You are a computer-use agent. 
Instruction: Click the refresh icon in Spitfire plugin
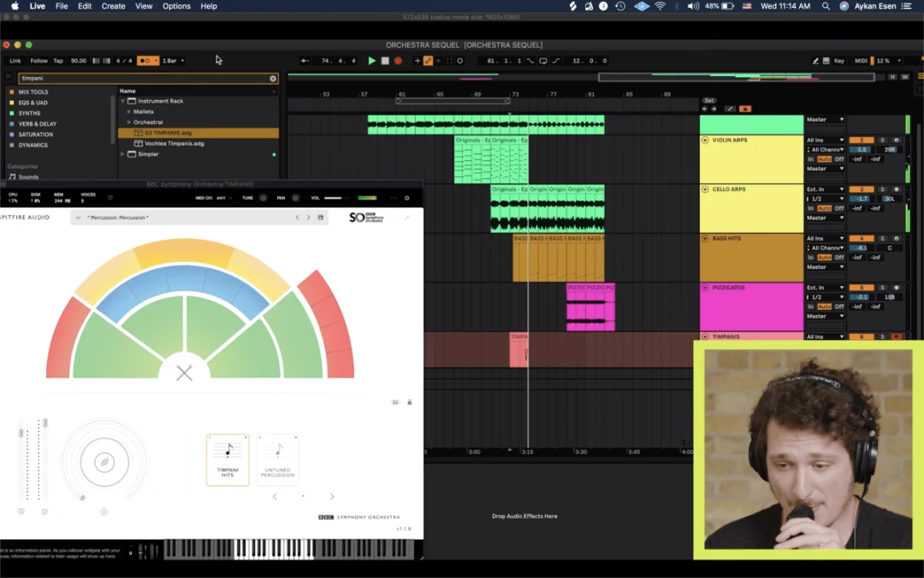click(x=110, y=198)
